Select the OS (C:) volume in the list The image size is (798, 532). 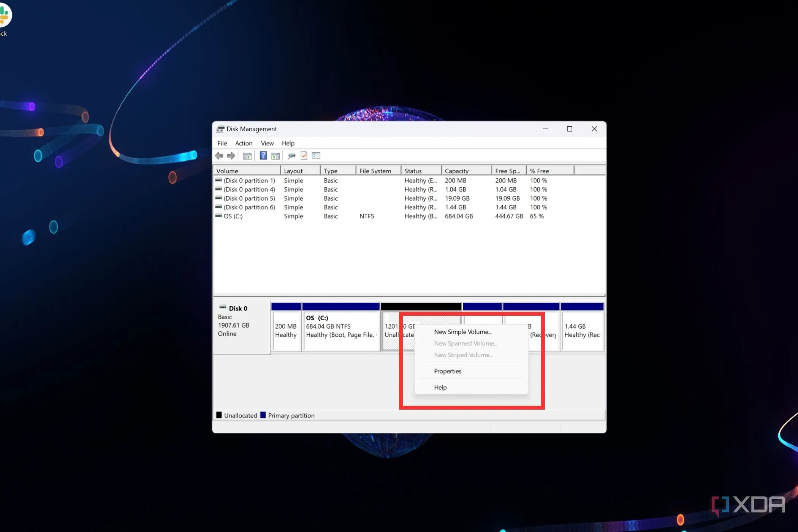233,216
